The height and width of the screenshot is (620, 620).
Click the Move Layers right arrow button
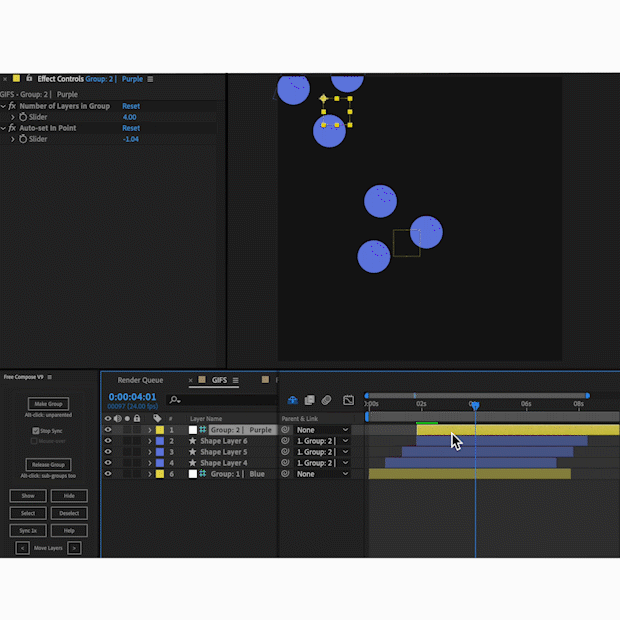pyautogui.click(x=74, y=548)
